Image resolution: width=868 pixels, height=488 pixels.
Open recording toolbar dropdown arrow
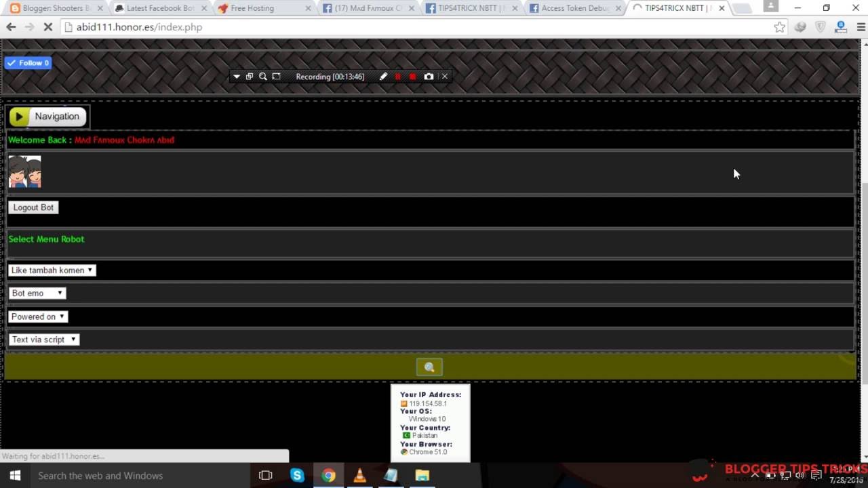click(x=236, y=77)
